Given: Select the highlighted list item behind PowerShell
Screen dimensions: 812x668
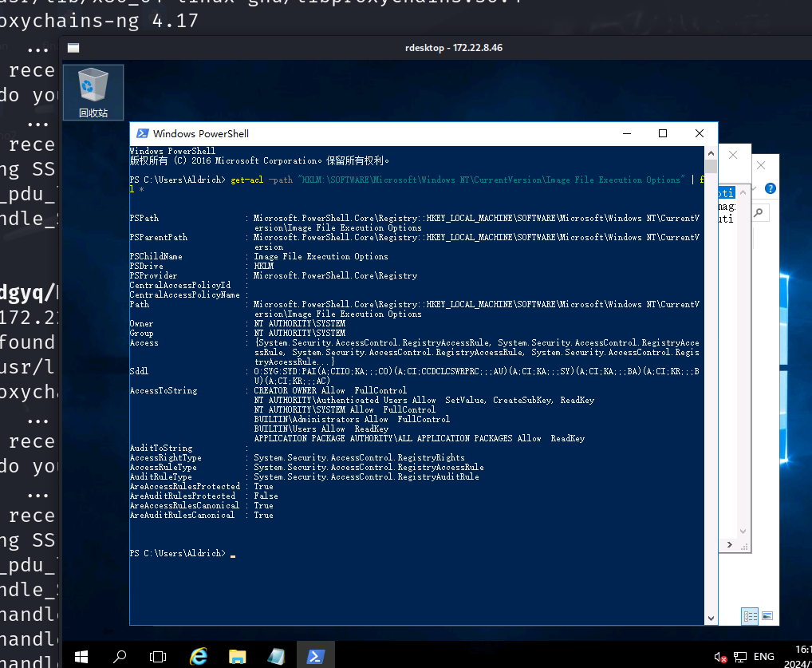Looking at the screenshot, I should [x=726, y=193].
